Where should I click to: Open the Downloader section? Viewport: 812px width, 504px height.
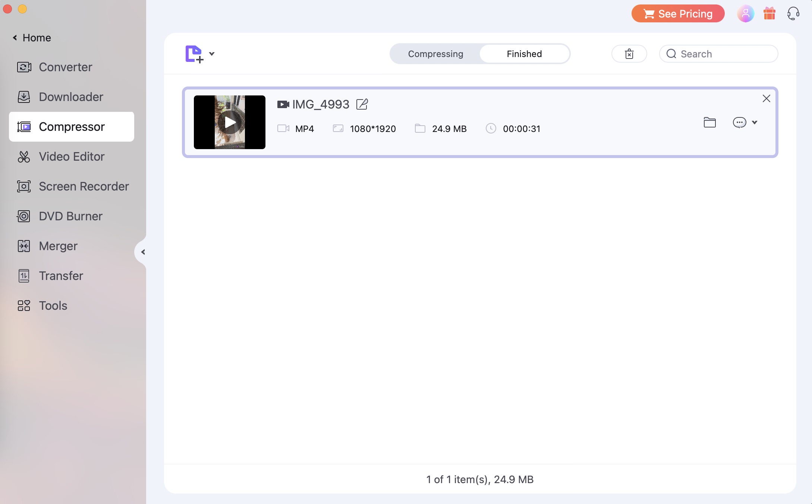(x=72, y=97)
